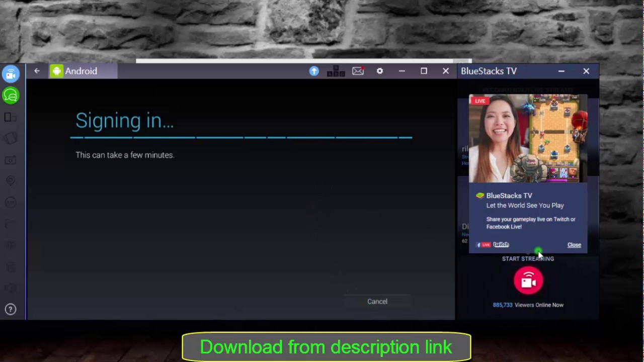The height and width of the screenshot is (362, 644).
Task: Click the Close link in BlueStacks TV popup
Action: coord(574,245)
